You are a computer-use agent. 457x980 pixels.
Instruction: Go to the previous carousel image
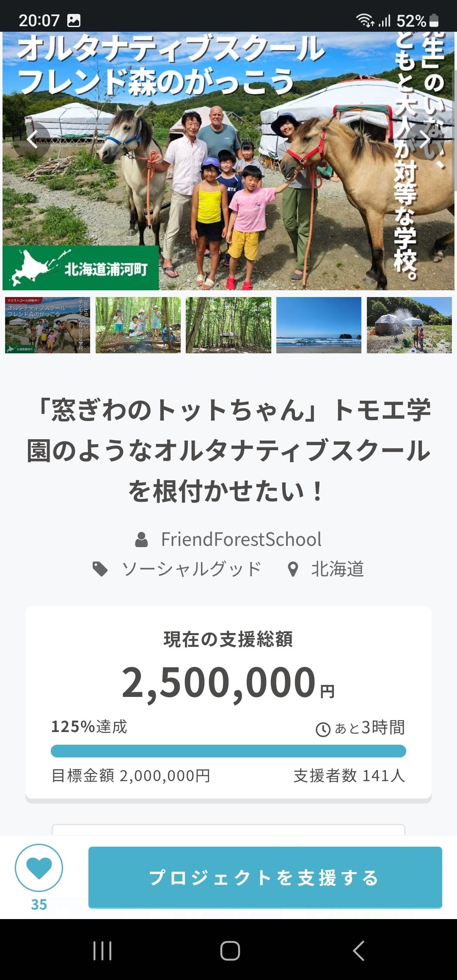click(x=32, y=140)
